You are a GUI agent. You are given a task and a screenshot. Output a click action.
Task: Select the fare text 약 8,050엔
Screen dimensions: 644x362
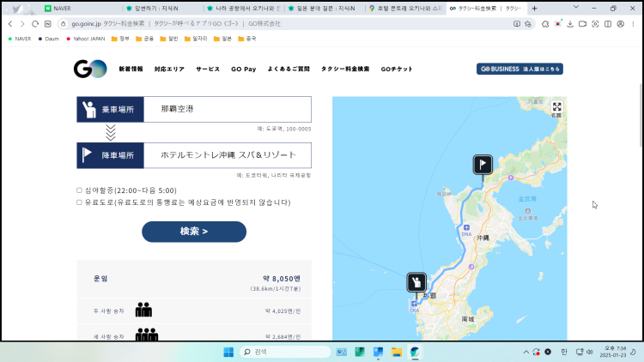pyautogui.click(x=282, y=279)
